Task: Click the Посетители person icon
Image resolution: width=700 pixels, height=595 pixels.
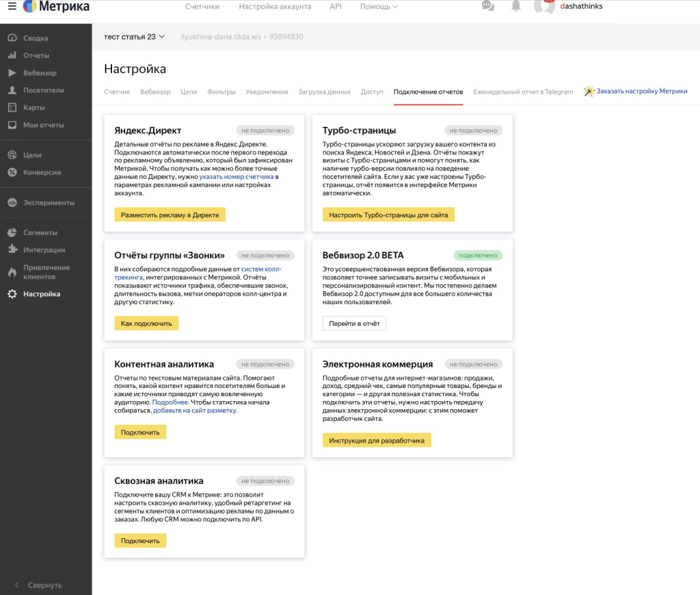Action: click(12, 90)
